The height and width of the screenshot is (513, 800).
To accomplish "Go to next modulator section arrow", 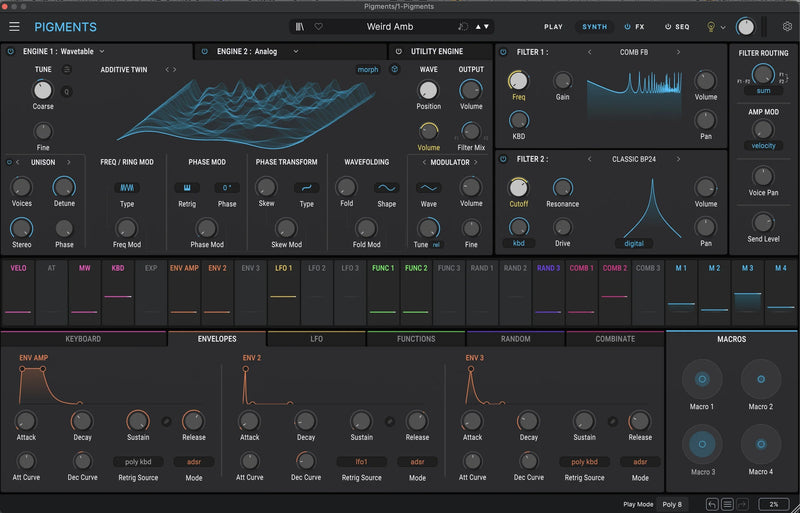I will pyautogui.click(x=476, y=162).
